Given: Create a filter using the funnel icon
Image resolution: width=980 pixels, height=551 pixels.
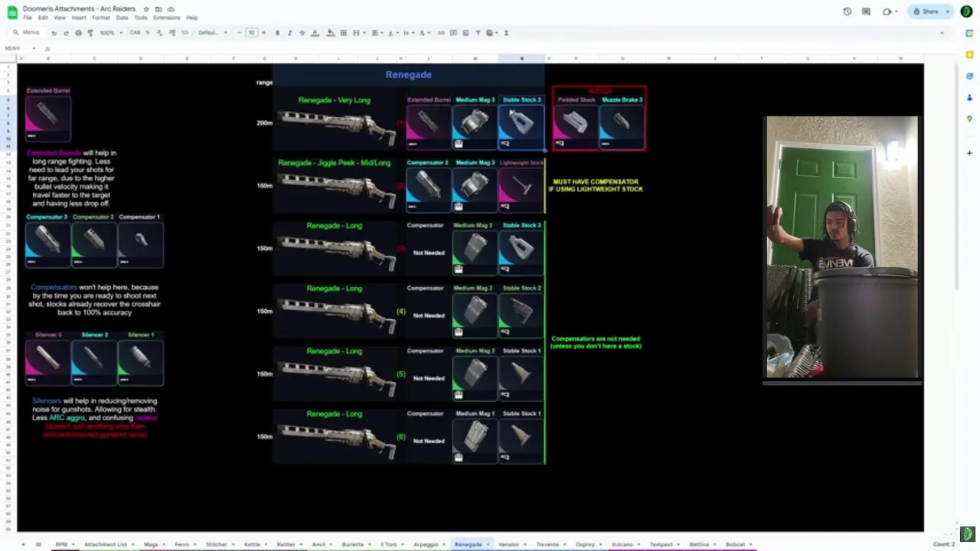Looking at the screenshot, I should (x=478, y=33).
